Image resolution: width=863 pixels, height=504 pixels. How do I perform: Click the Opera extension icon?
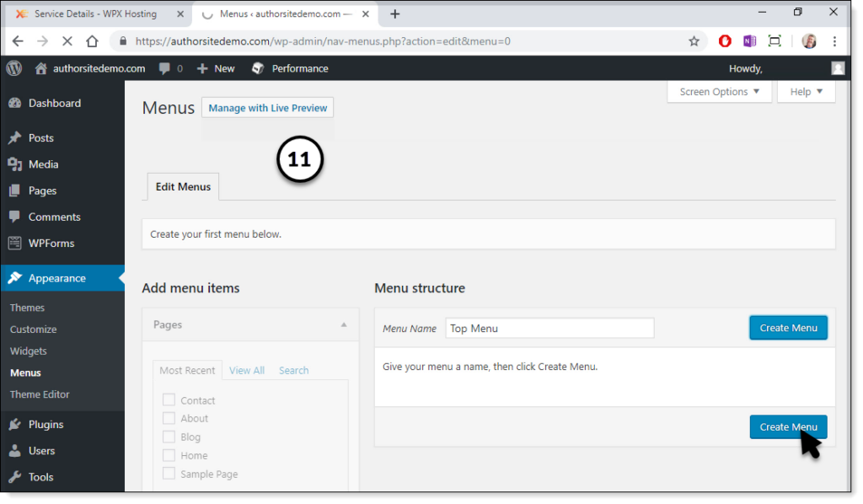click(x=725, y=41)
